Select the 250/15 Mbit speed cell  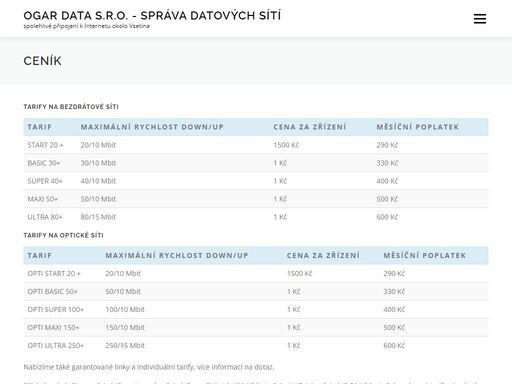(x=125, y=346)
